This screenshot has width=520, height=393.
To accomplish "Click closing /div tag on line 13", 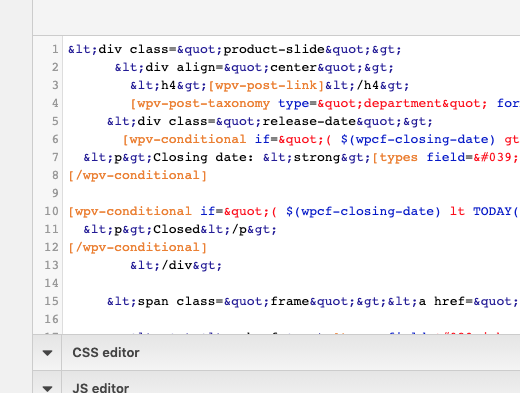I will (x=176, y=266).
